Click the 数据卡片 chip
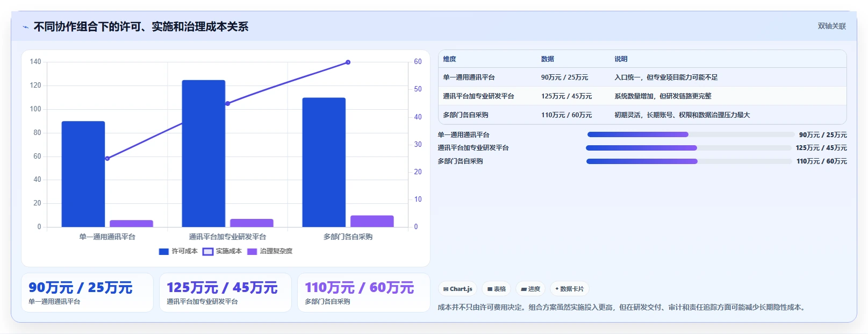Image resolution: width=868 pixels, height=334 pixels. click(x=570, y=289)
